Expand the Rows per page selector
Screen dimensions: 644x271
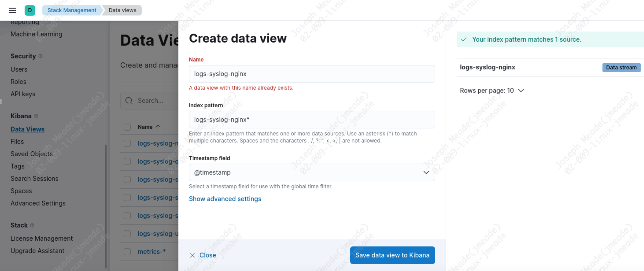click(x=492, y=90)
